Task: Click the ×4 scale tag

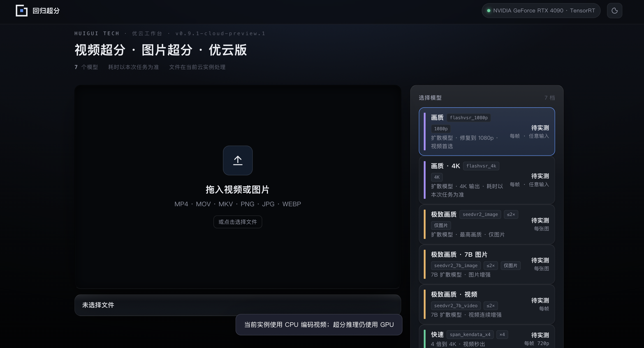Action: click(x=502, y=334)
